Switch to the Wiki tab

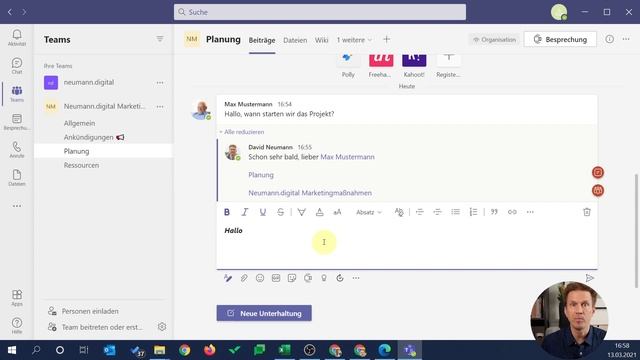pyautogui.click(x=321, y=40)
